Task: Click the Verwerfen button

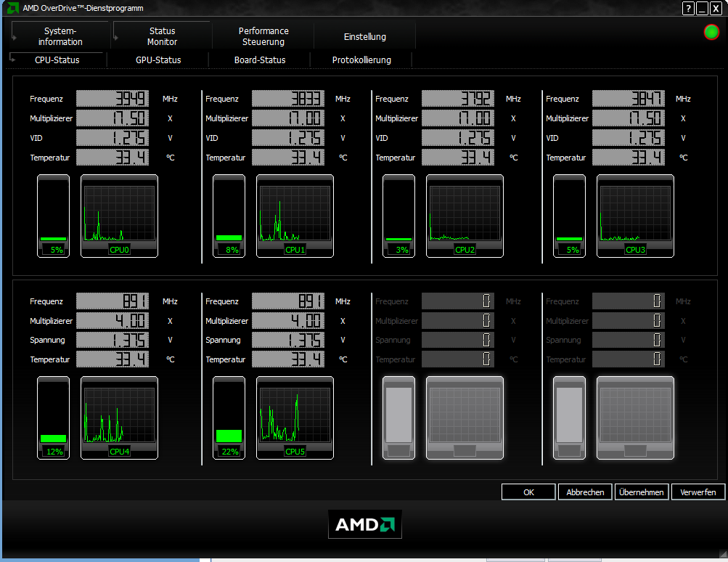Action: 698,492
